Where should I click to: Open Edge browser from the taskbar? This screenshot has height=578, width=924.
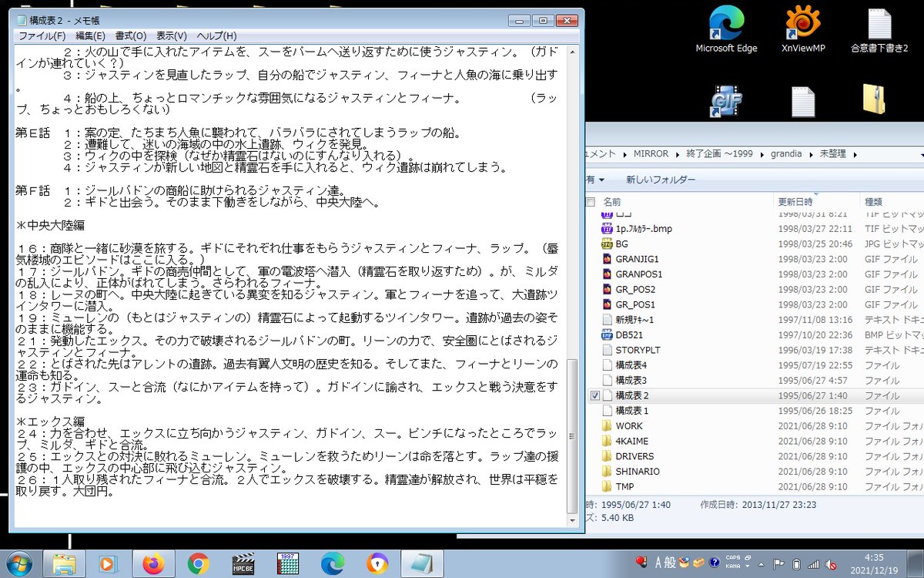pyautogui.click(x=332, y=564)
